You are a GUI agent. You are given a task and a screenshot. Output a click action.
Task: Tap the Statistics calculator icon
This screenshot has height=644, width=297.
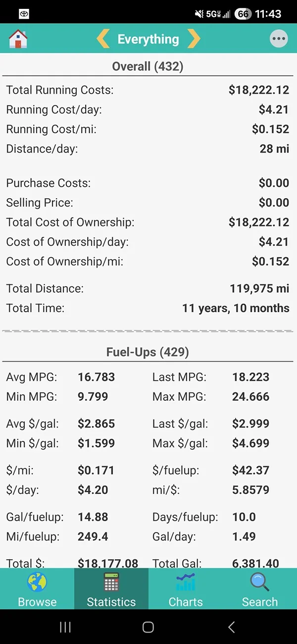pyautogui.click(x=111, y=583)
